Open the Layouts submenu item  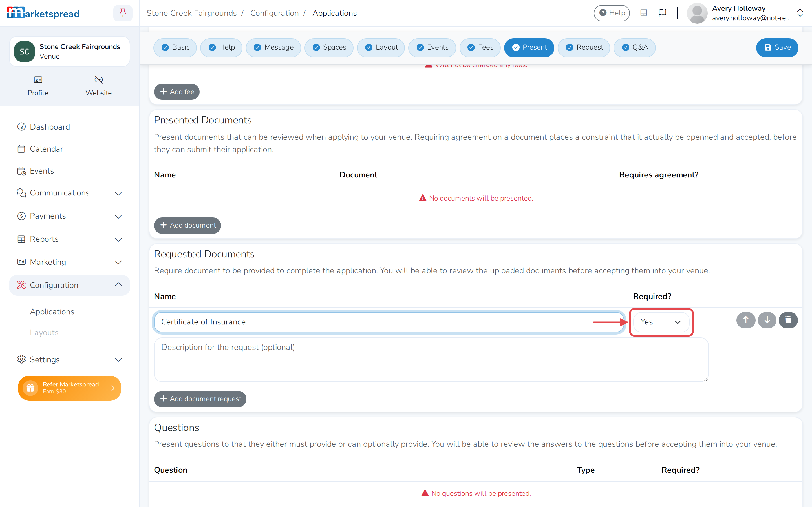pos(44,332)
